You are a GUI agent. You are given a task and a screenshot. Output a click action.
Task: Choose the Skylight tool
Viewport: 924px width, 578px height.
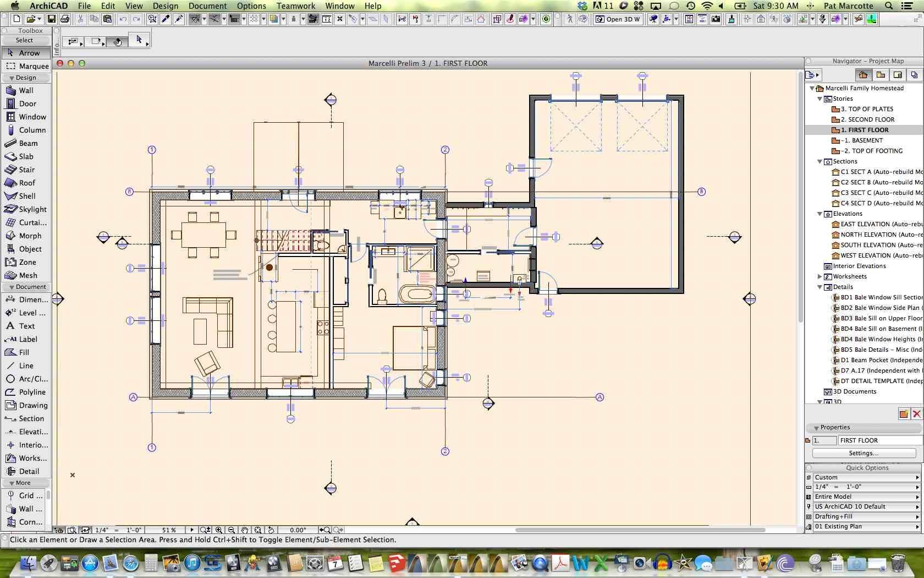click(x=32, y=209)
